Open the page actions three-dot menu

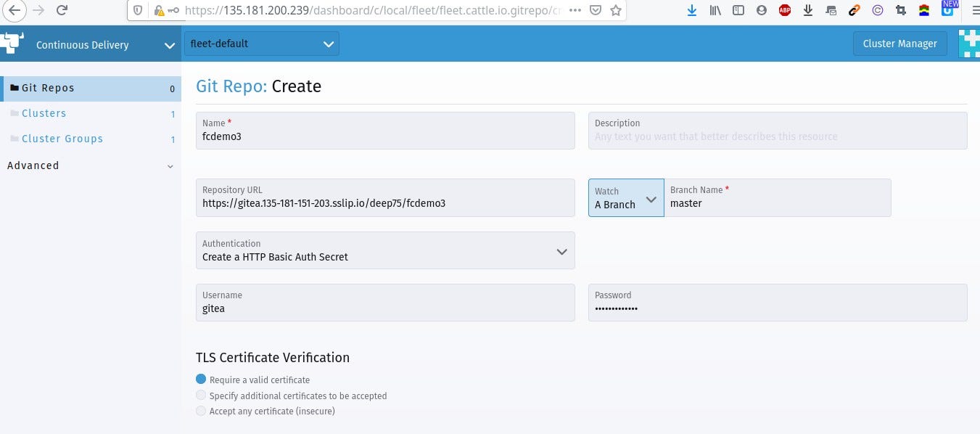pos(575,11)
